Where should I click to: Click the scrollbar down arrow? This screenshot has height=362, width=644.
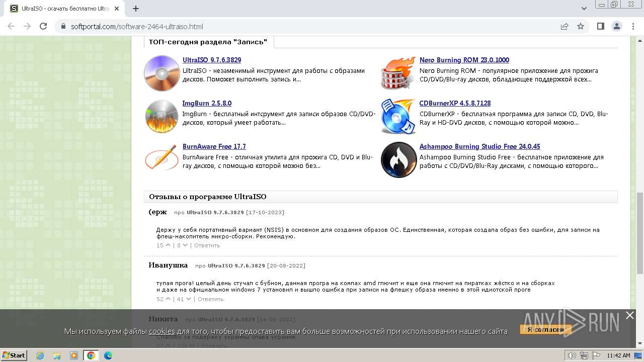[x=640, y=343]
